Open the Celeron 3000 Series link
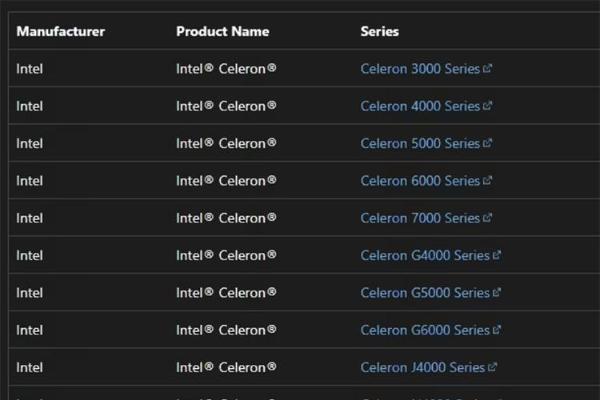Image resolution: width=600 pixels, height=400 pixels. pos(420,69)
